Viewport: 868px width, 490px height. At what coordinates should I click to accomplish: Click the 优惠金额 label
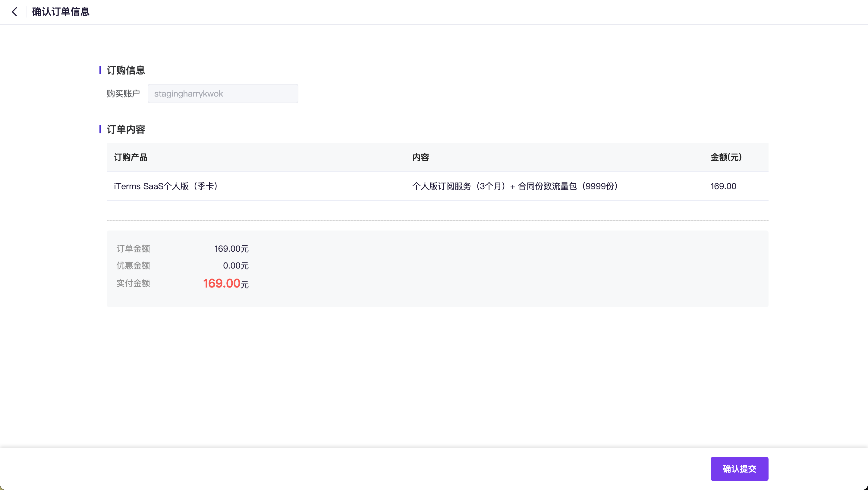tap(133, 266)
